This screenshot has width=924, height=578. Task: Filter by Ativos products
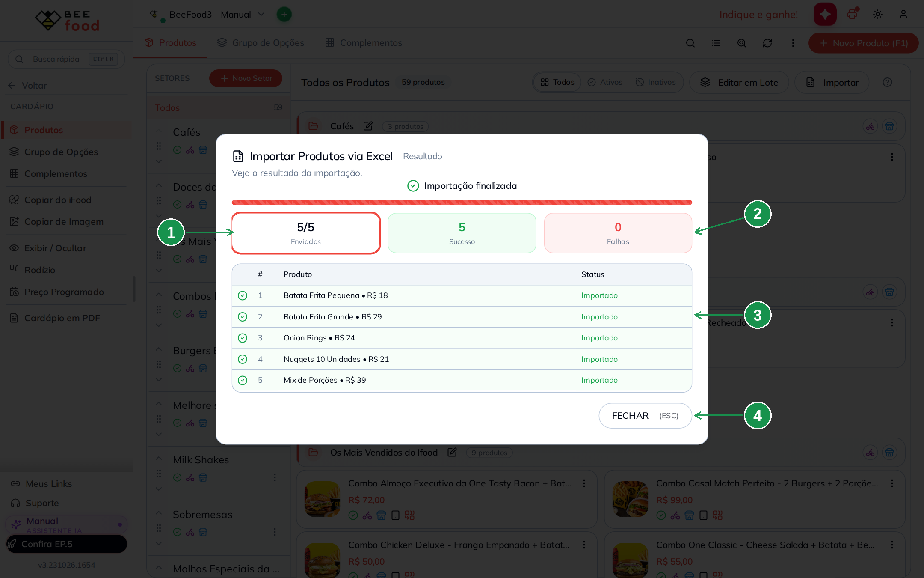pos(604,82)
